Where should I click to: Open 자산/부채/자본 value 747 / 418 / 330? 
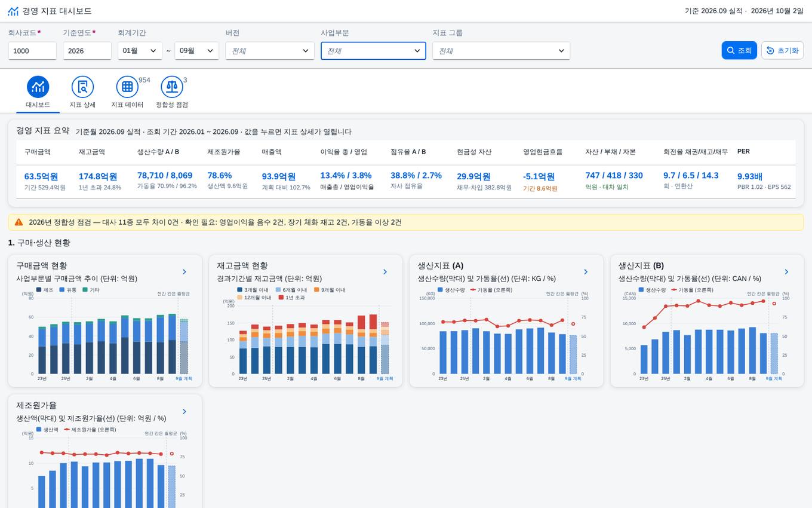point(614,175)
